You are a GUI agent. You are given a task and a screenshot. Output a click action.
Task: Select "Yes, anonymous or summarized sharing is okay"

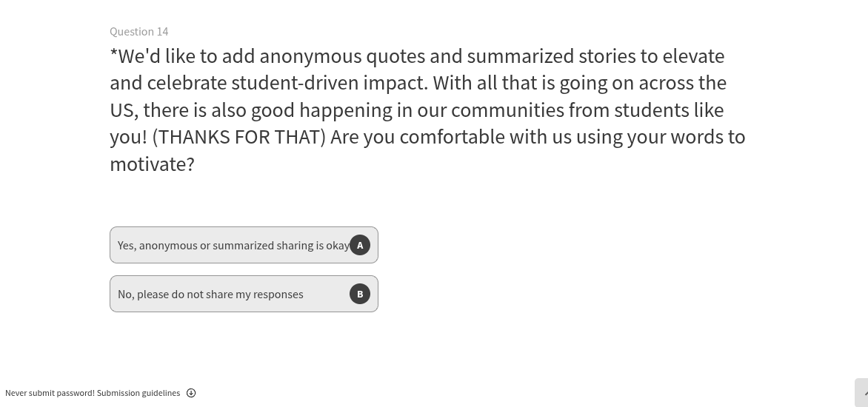pyautogui.click(x=233, y=245)
